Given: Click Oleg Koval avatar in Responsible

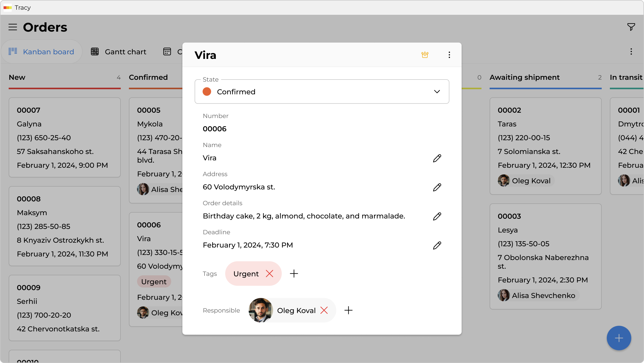Looking at the screenshot, I should [260, 310].
